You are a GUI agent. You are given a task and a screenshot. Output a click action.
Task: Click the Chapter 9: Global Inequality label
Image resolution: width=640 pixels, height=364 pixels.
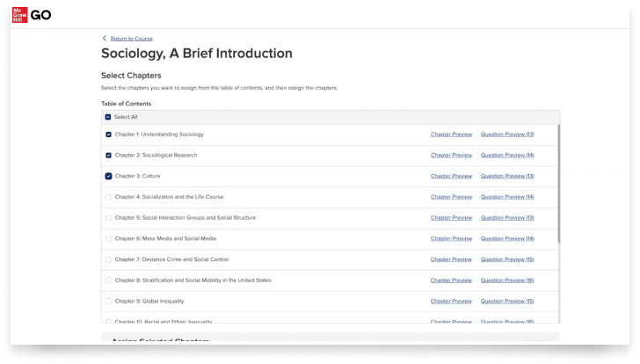point(149,301)
